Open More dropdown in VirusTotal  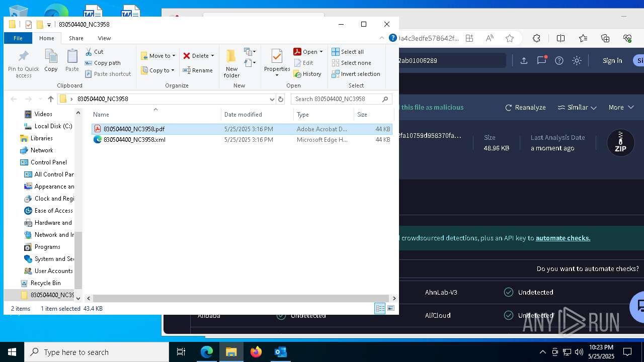tap(620, 108)
